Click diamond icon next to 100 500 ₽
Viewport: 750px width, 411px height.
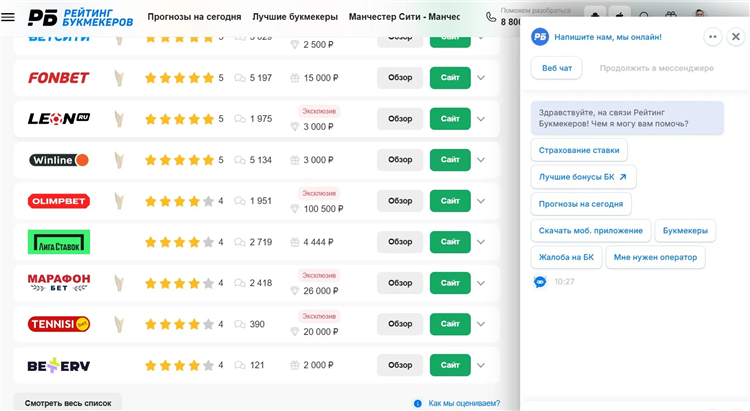point(295,209)
